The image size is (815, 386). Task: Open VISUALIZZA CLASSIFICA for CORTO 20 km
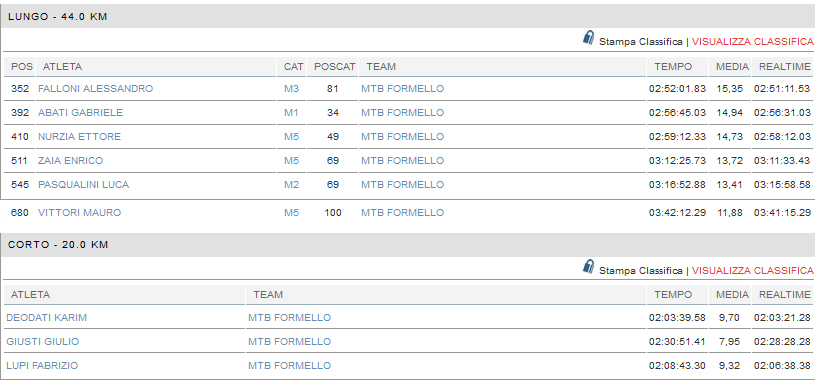point(753,271)
